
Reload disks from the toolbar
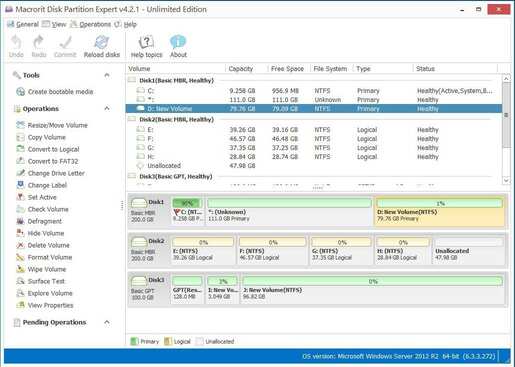(102, 46)
